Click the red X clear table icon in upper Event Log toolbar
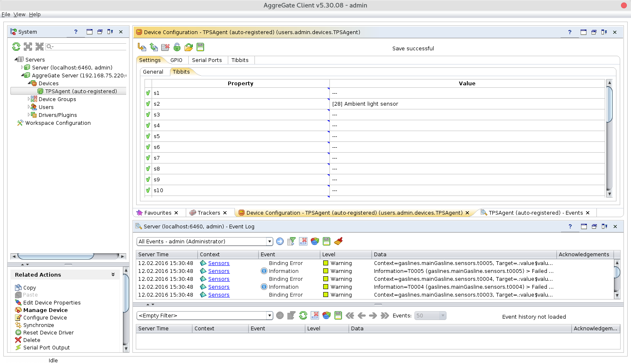This screenshot has width=631, height=364. 303,241
